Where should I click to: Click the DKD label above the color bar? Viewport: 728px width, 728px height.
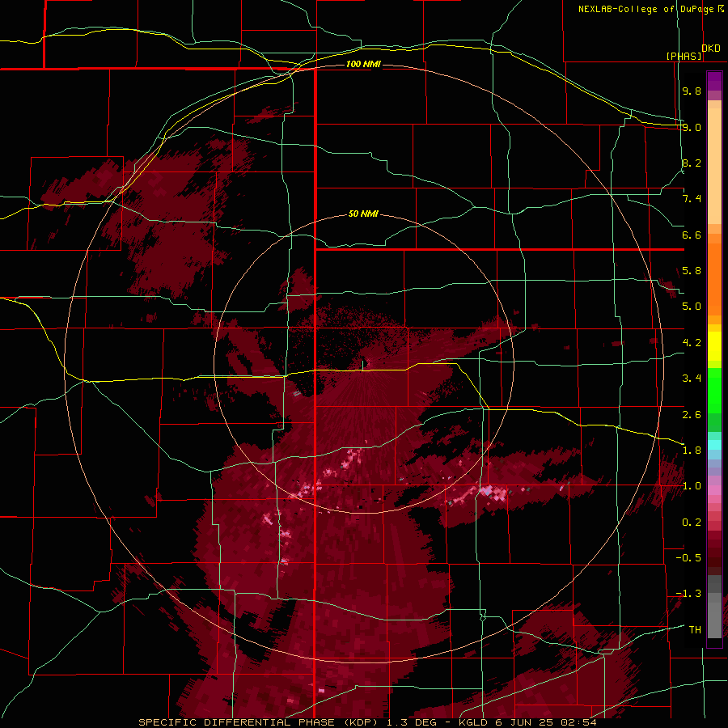[711, 49]
